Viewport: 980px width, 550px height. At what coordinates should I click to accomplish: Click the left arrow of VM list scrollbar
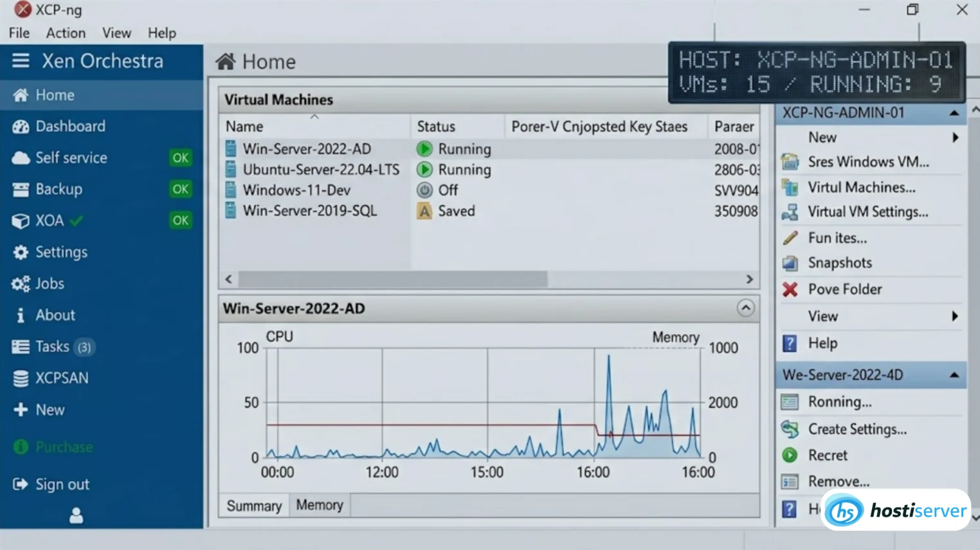[x=229, y=279]
